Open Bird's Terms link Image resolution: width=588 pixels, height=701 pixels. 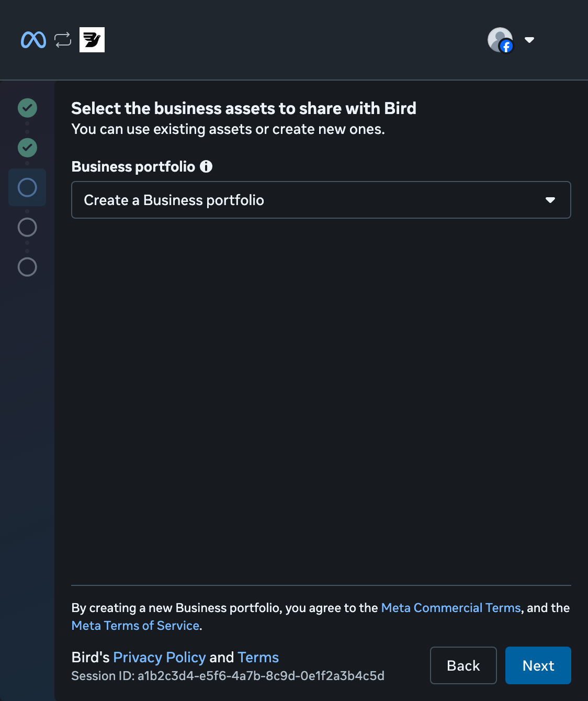[258, 657]
